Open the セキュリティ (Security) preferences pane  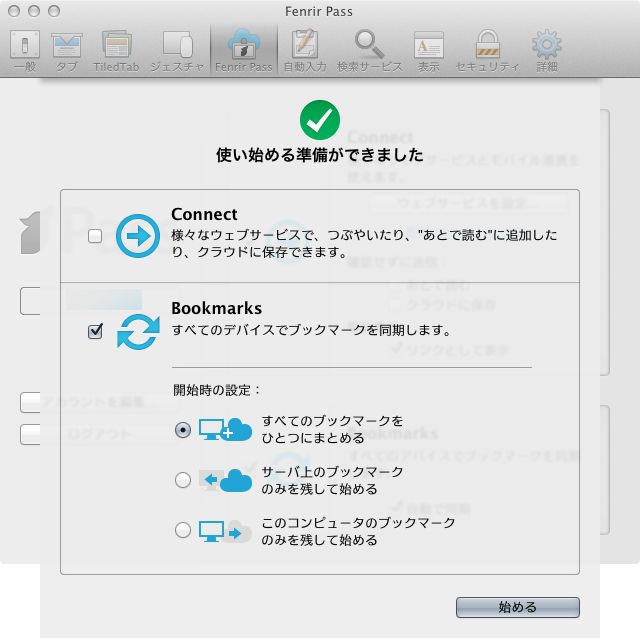pyautogui.click(x=487, y=51)
